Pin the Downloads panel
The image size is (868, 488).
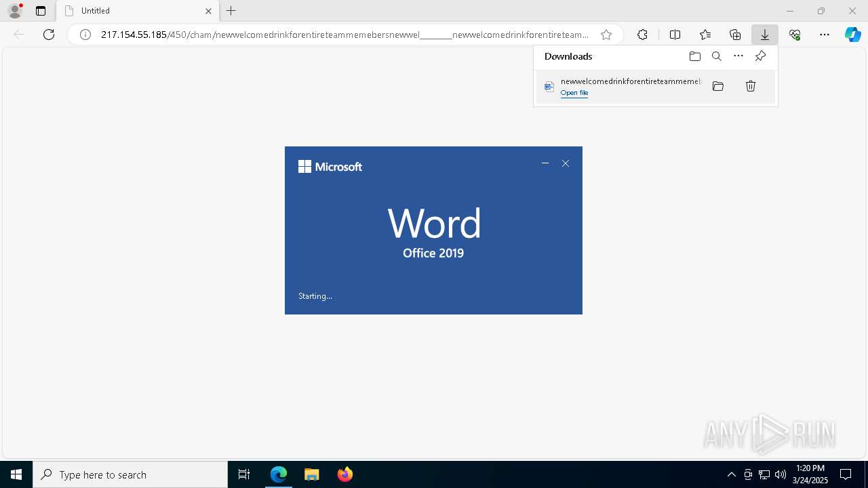[761, 56]
